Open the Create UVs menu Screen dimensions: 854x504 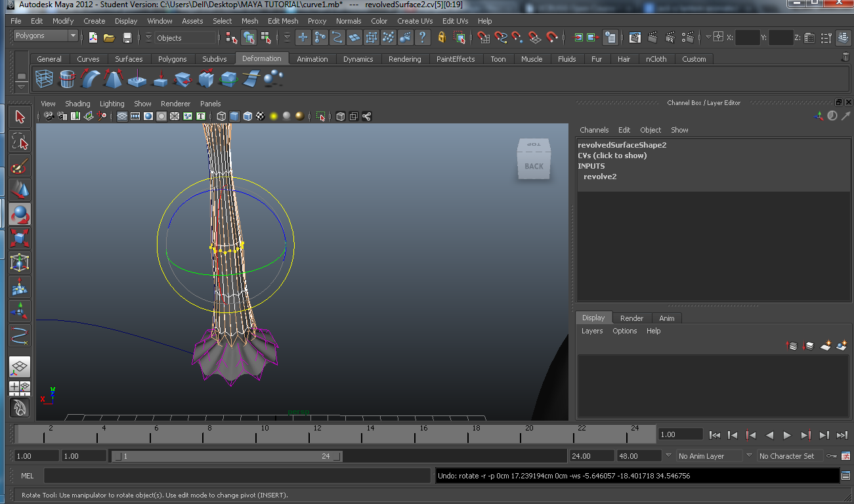click(x=415, y=21)
